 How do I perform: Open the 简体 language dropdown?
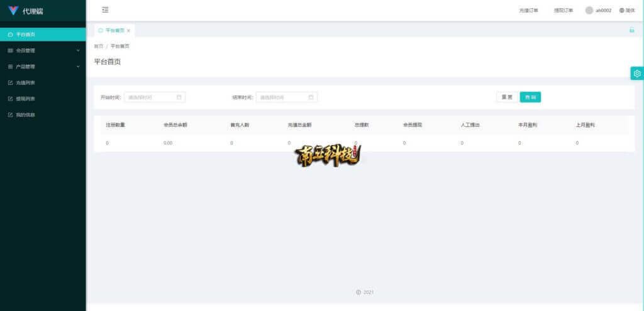630,10
